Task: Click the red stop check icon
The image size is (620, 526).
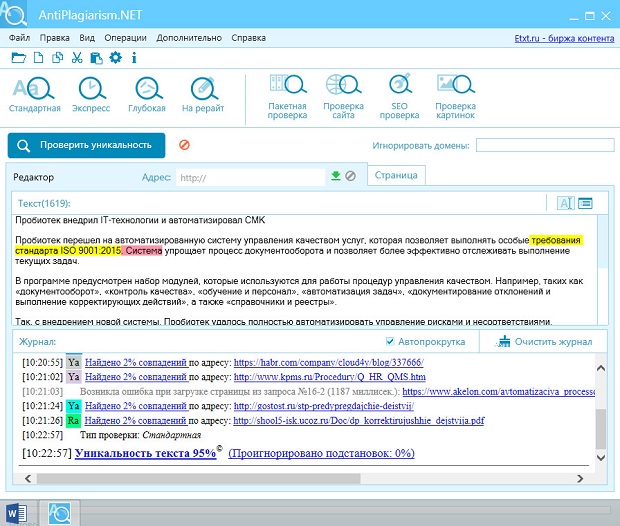Action: click(184, 145)
